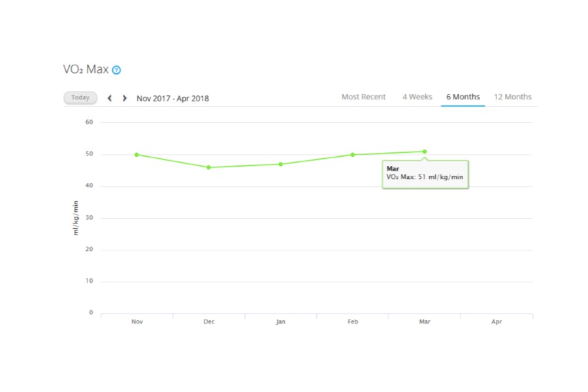Open the 6 Months tab
The image size is (588, 392).
463,97
